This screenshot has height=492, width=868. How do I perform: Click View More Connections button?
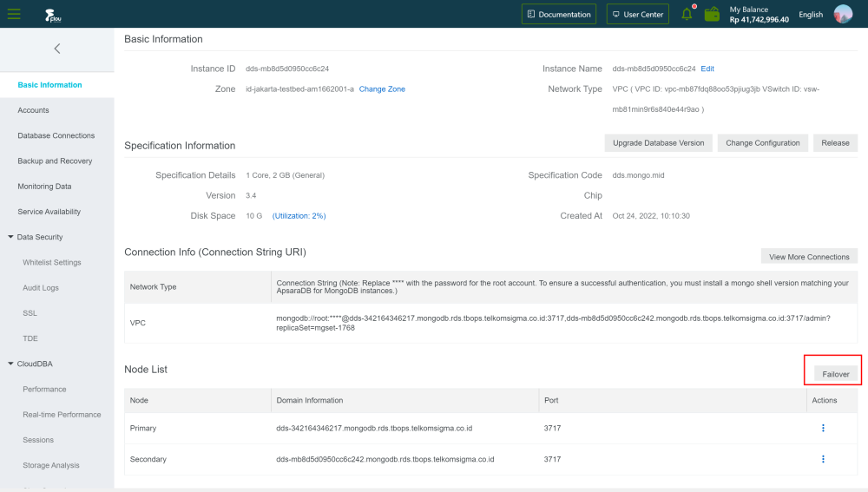[809, 257]
